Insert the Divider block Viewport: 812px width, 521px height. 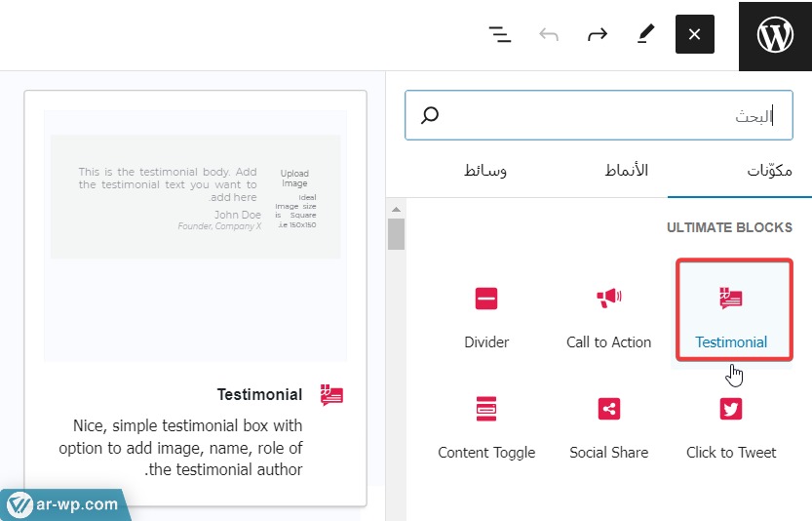pos(486,310)
